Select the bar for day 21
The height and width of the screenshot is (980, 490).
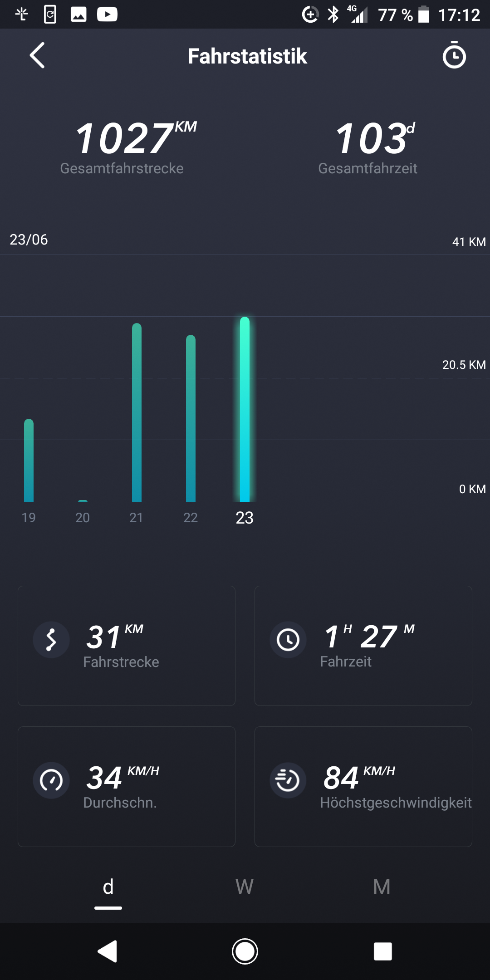[137, 413]
